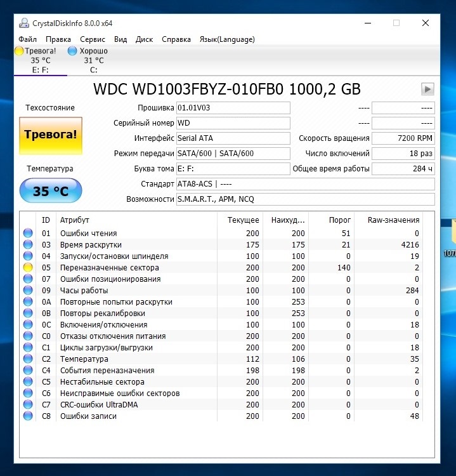Select the Переназначенные сектора attribute text
Image resolution: width=456 pixels, height=476 pixels.
coord(110,268)
